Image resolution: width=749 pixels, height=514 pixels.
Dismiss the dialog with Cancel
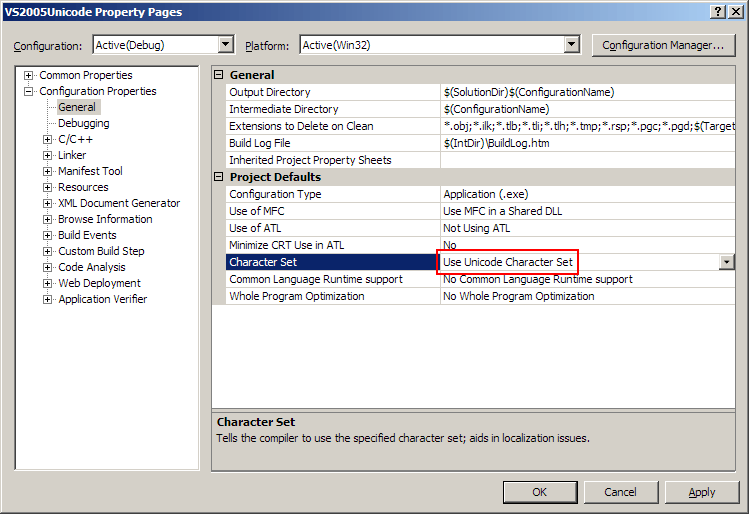tap(621, 492)
